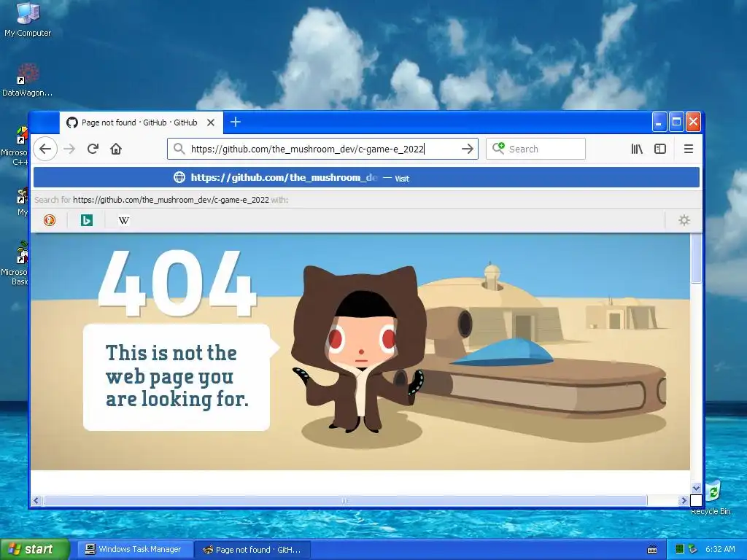Visit the suggested github.com URL
Viewport: 747px width, 560px height.
pyautogui.click(x=366, y=178)
